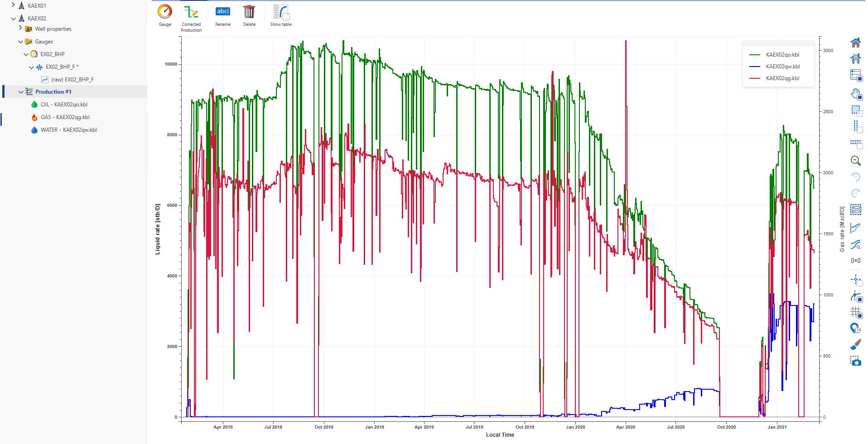Click the zoom out magnifier icon

[855, 161]
